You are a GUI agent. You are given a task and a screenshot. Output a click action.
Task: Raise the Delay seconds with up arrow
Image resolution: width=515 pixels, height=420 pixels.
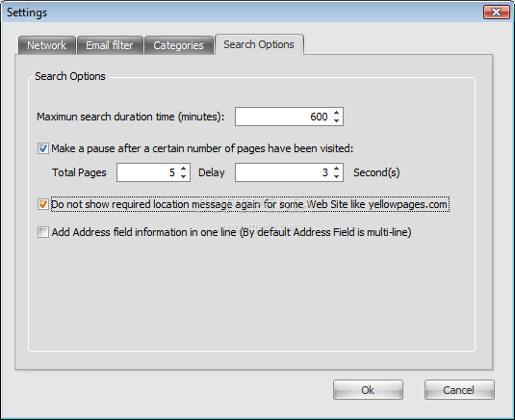tap(336, 169)
